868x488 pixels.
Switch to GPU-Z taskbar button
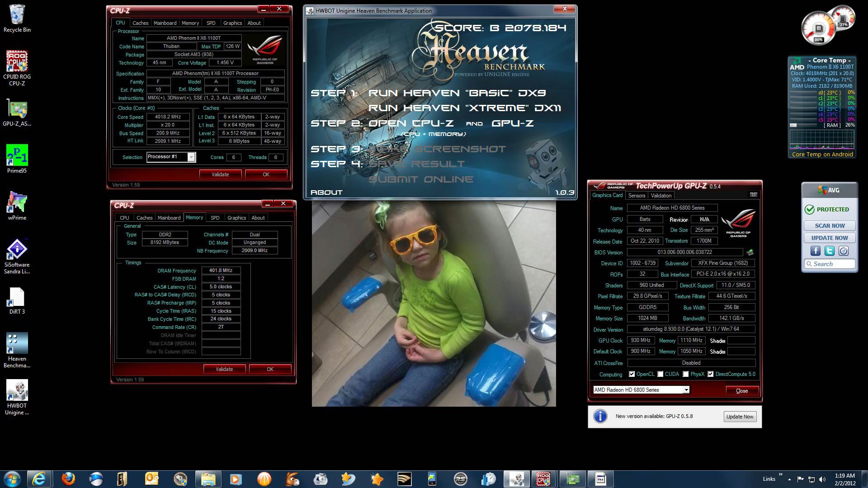pyautogui.click(x=573, y=479)
